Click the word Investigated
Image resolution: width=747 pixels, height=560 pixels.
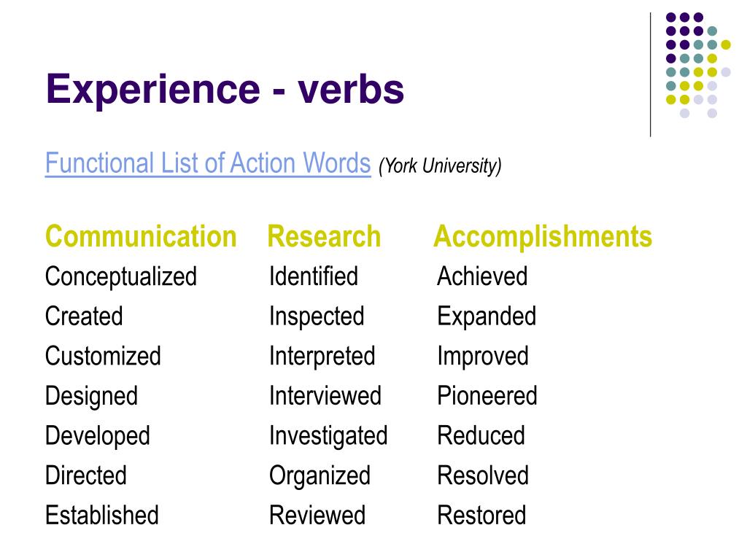pyautogui.click(x=328, y=436)
